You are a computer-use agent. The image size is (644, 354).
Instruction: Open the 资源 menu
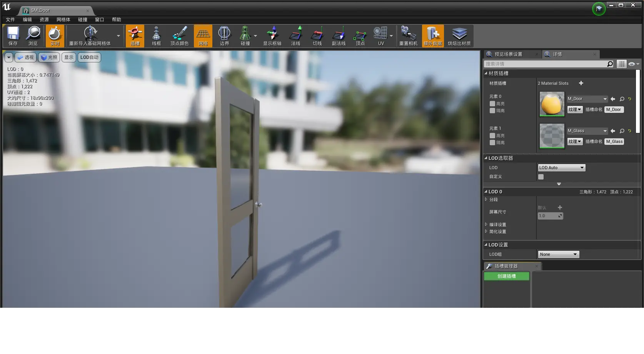44,20
